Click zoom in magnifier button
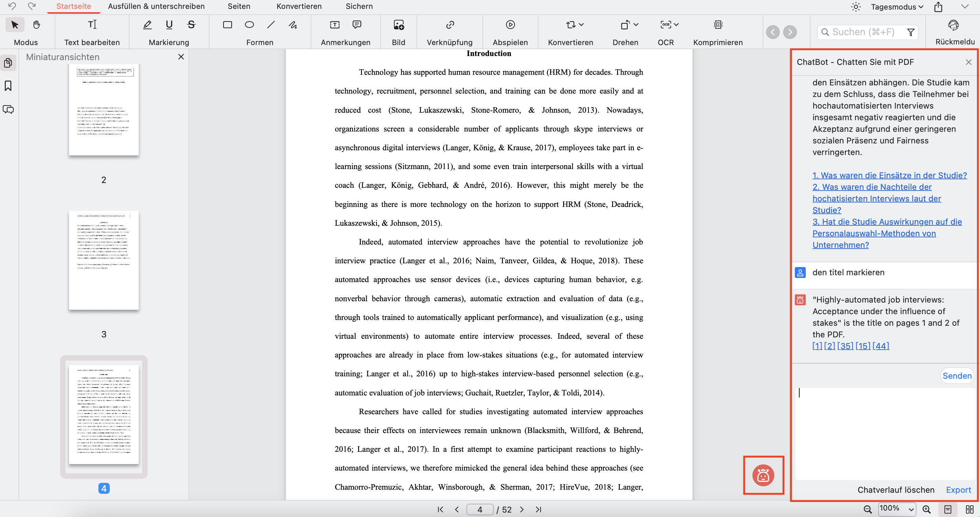The image size is (980, 517). tap(927, 509)
